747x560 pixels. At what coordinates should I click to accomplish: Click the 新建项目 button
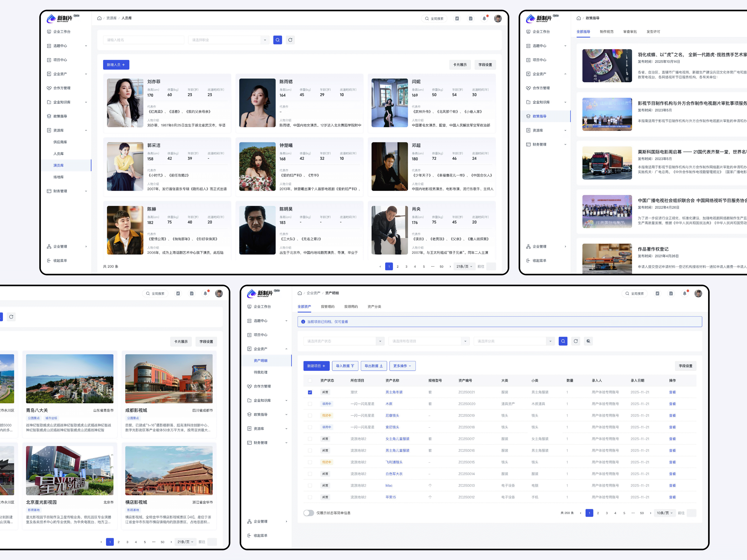click(x=316, y=366)
